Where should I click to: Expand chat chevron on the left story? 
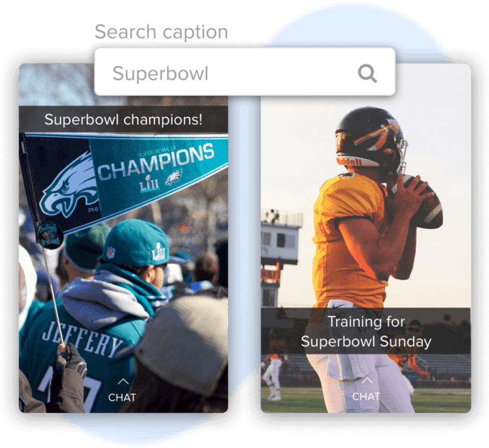click(123, 381)
